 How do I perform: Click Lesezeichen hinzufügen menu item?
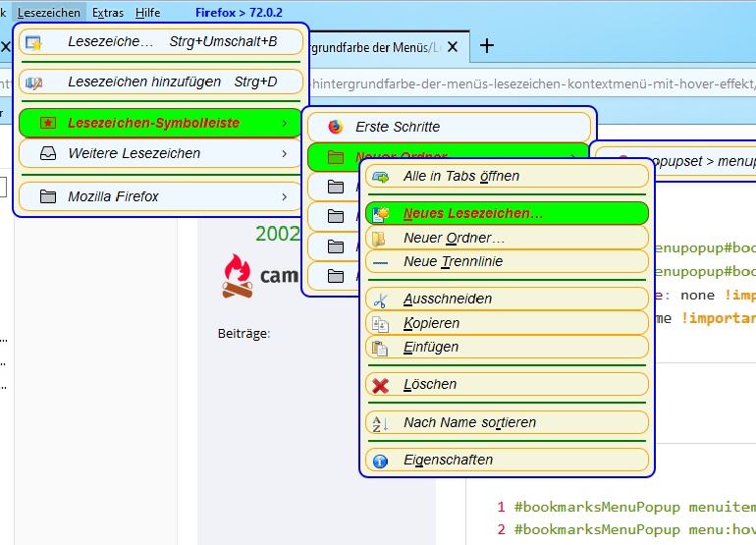[161, 82]
